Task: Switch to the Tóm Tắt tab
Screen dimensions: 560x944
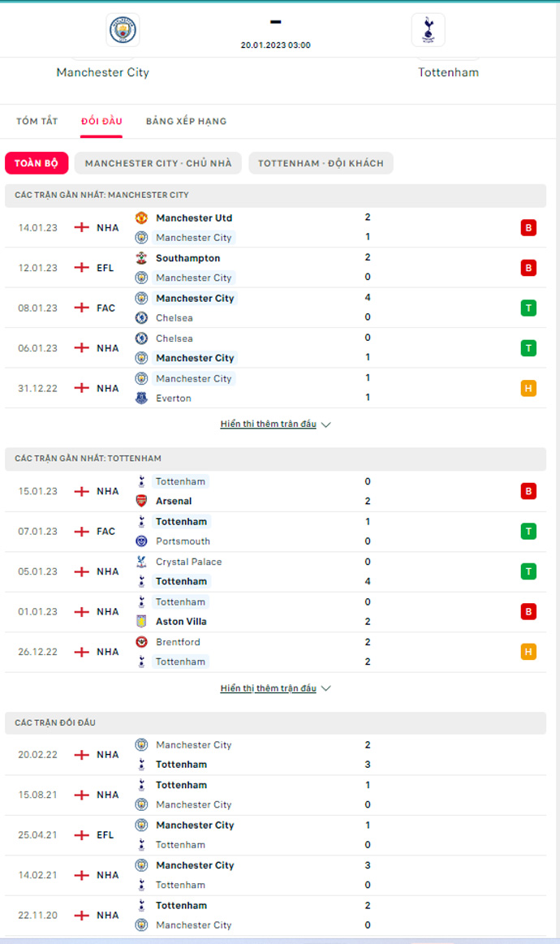Action: point(37,122)
